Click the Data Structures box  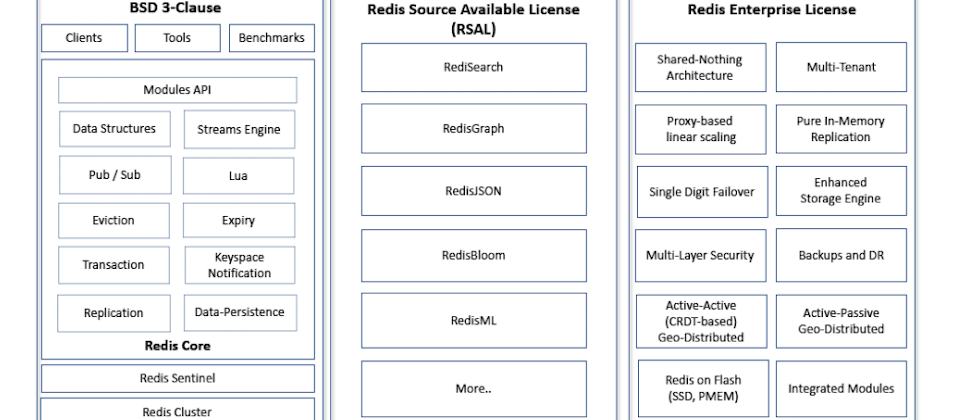(x=114, y=129)
